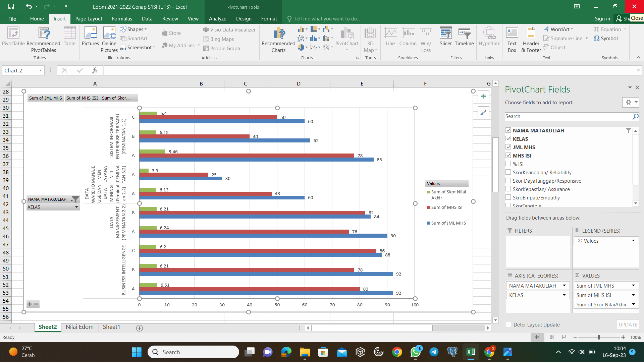Open Bing Maps add-in
644x362 pixels.
tap(218, 39)
